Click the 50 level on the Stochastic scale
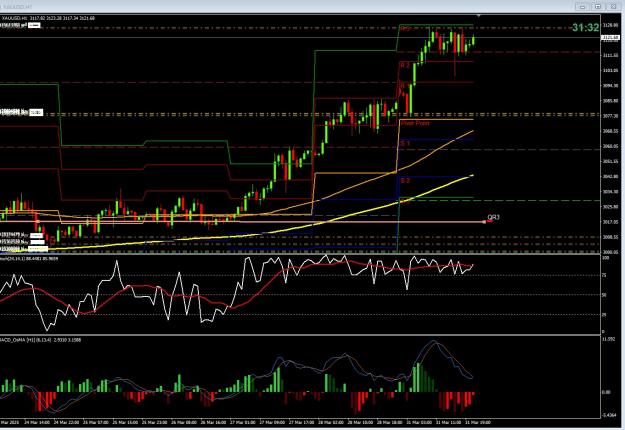Image resolution: width=625 pixels, height=430 pixels. pos(604,295)
